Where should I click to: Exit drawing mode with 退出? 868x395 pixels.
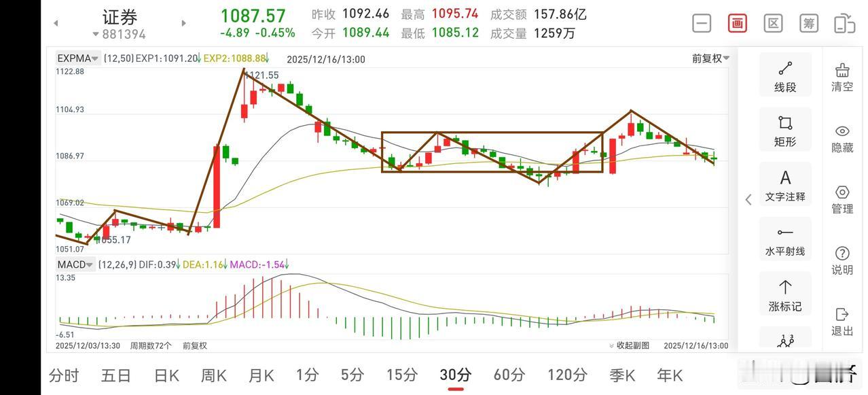click(842, 322)
